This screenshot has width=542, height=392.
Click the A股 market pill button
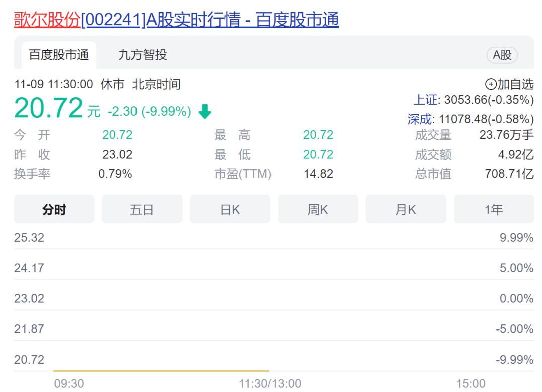(x=502, y=56)
